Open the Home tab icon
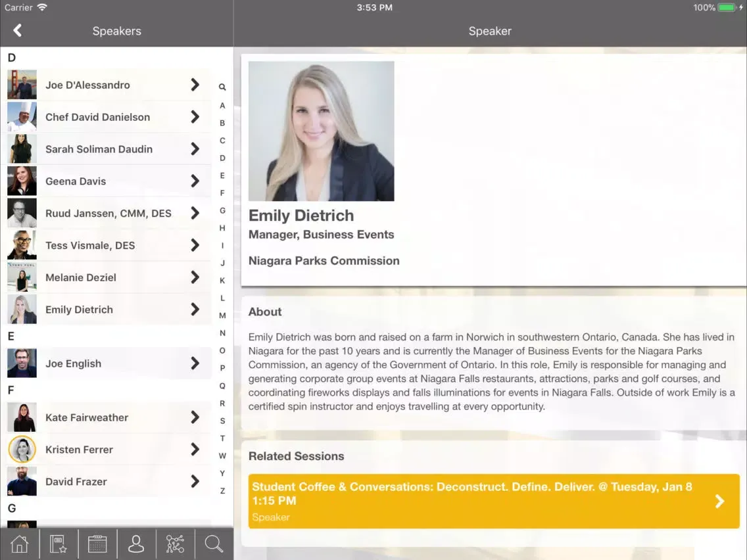Viewport: 747px width, 560px height. pyautogui.click(x=20, y=544)
